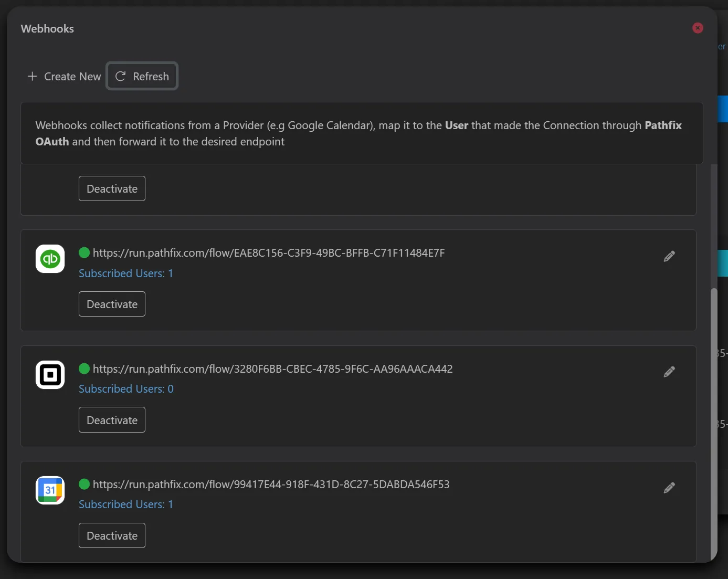Edit the 99417E44 webhook with pencil icon

coord(669,488)
